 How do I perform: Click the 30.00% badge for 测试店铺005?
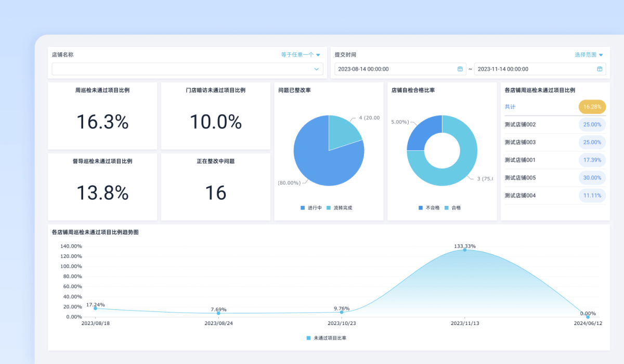point(592,178)
